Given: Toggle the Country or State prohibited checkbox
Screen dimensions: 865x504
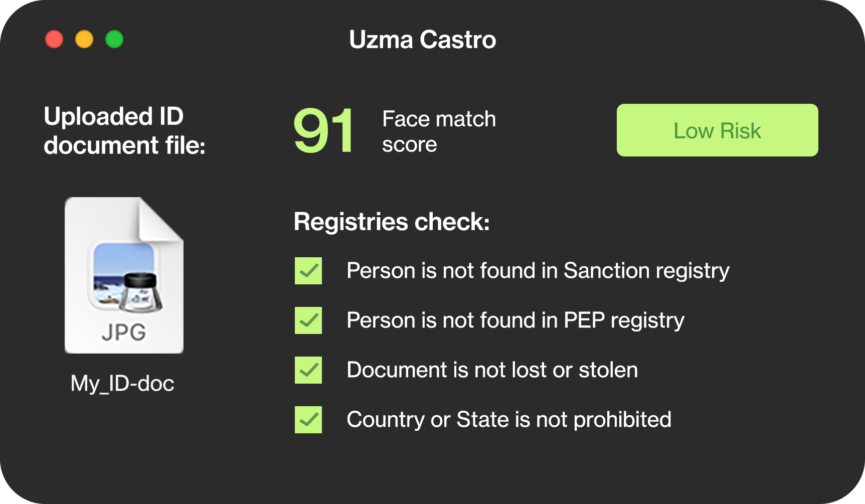Looking at the screenshot, I should click(308, 420).
